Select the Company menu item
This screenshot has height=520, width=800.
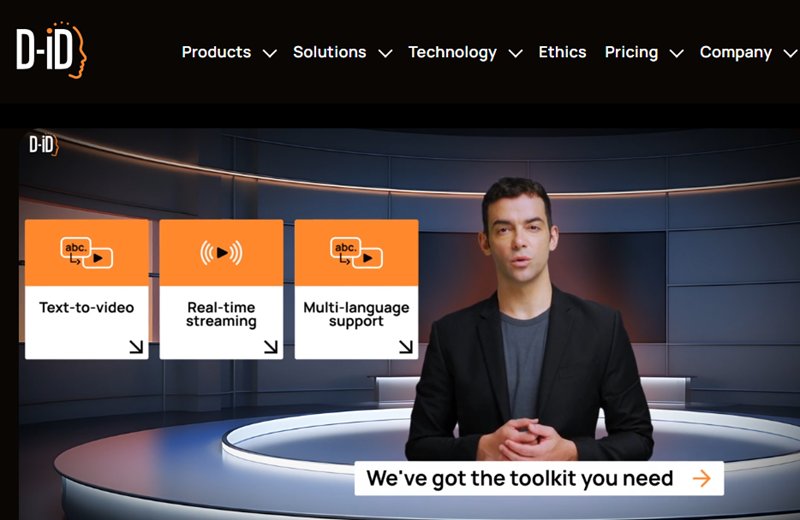point(735,52)
